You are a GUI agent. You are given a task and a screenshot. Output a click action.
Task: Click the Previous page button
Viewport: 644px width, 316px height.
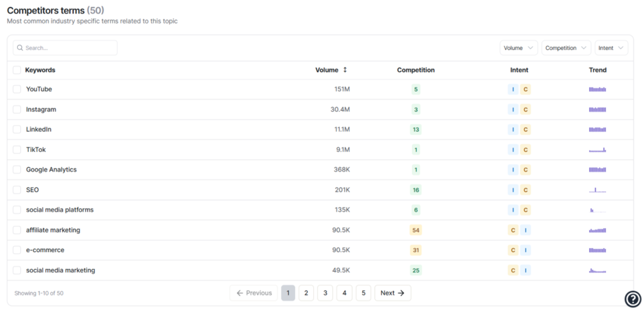click(254, 293)
